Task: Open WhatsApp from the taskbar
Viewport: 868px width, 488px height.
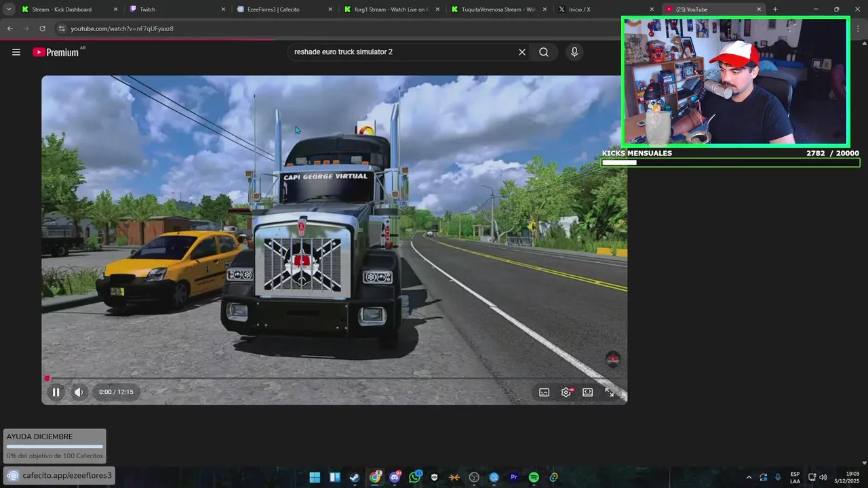Action: 414,477
